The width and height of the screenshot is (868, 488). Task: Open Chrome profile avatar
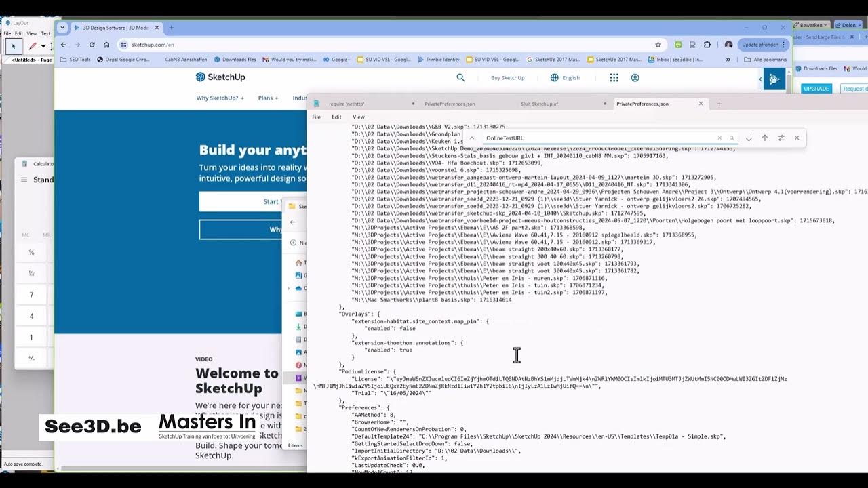(x=728, y=45)
